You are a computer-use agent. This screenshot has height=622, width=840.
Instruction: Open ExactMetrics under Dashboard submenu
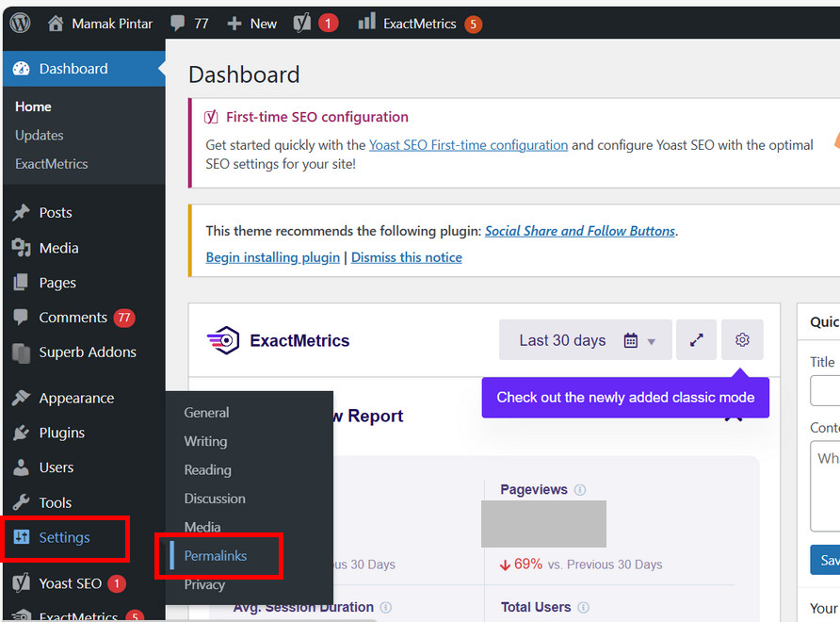[x=52, y=164]
